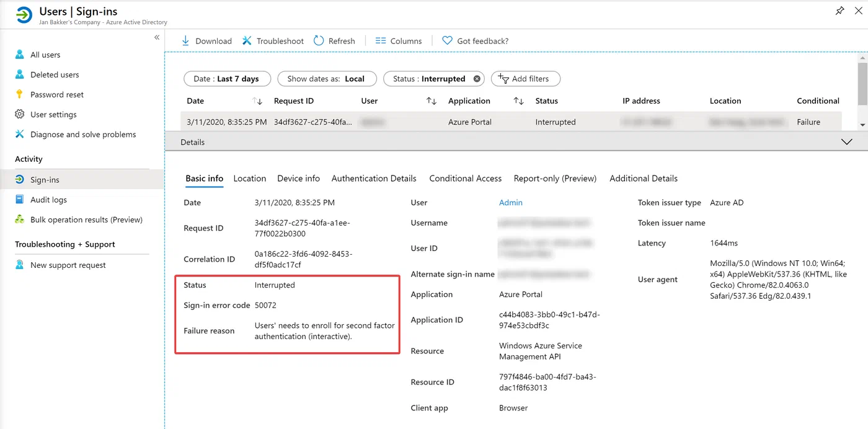Click the Add filters button
Viewport: 868px width, 429px height.
point(526,79)
